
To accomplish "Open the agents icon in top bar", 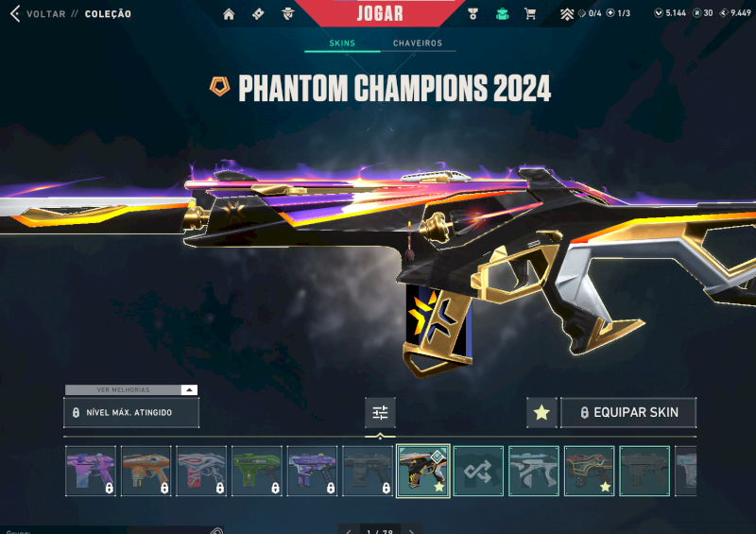I will tap(288, 14).
